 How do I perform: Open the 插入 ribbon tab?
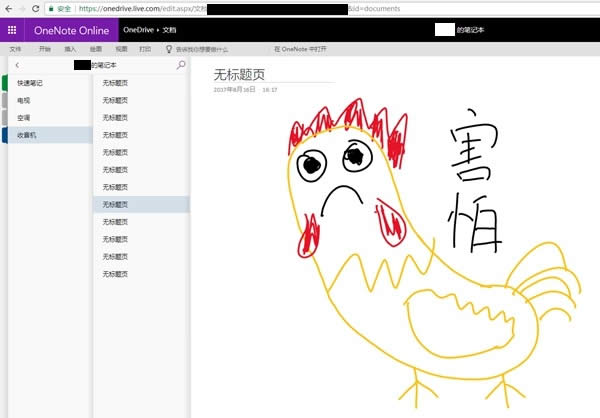[x=70, y=48]
